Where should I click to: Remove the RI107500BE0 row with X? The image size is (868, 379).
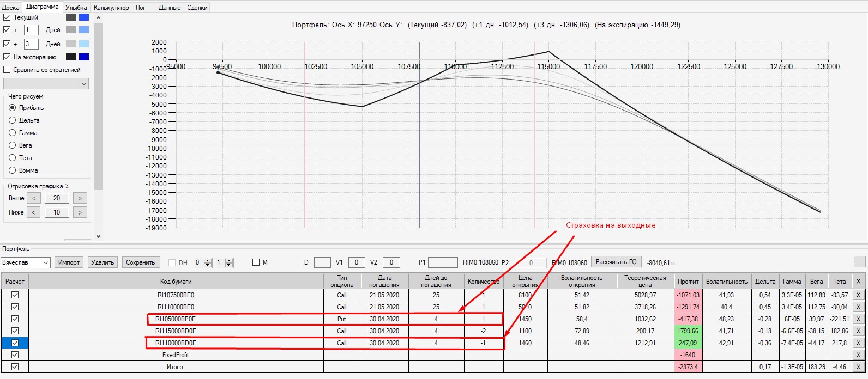858,295
